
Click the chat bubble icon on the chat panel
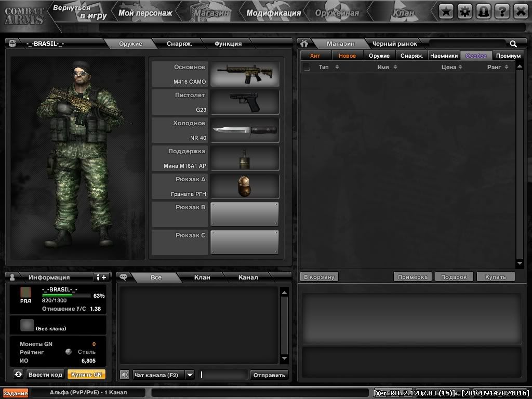click(x=123, y=276)
